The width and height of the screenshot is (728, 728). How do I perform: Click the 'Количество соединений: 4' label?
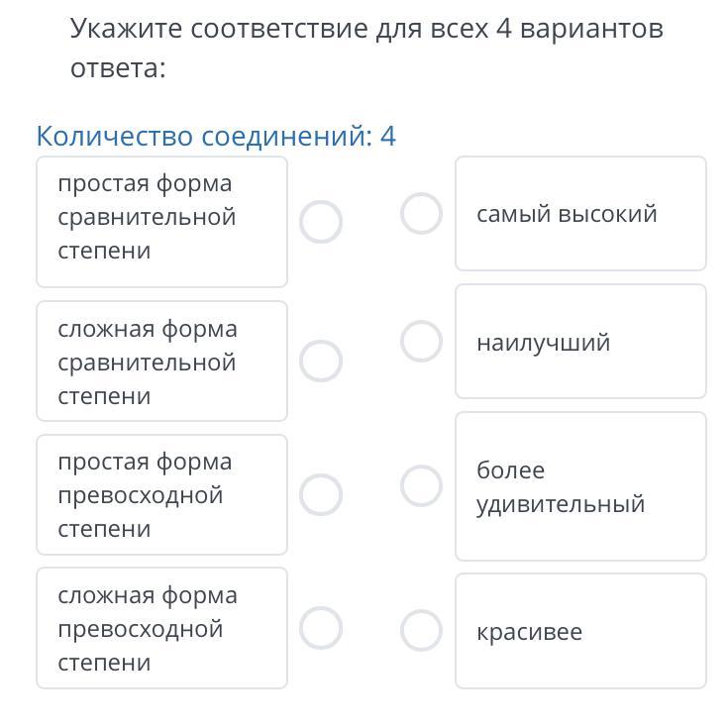(x=216, y=136)
